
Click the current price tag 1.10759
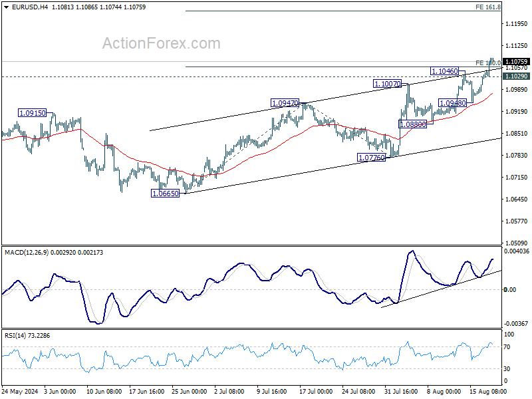tap(516, 61)
